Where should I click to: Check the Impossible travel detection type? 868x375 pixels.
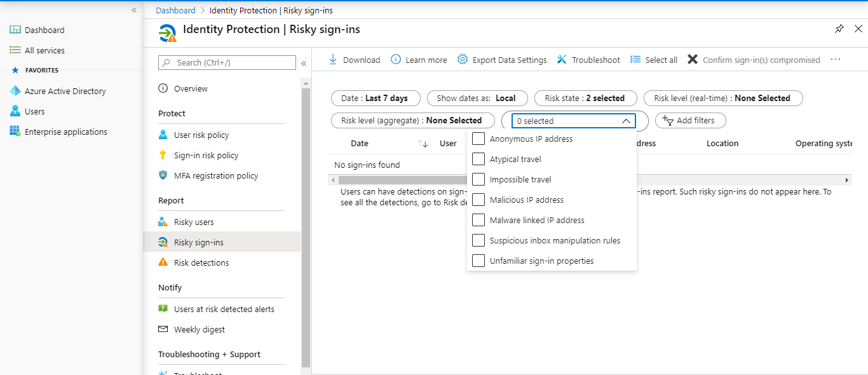point(478,179)
